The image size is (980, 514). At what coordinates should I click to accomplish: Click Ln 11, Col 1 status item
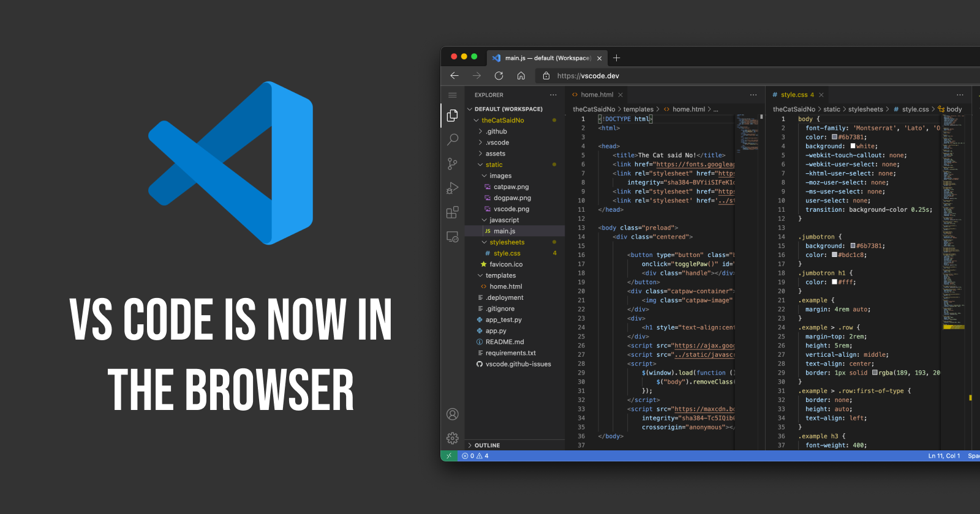944,456
